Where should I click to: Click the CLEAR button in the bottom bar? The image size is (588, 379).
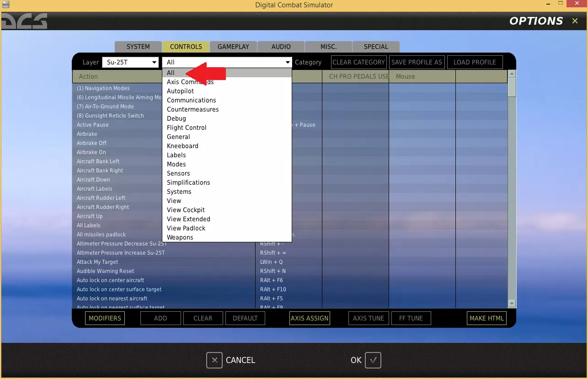203,318
